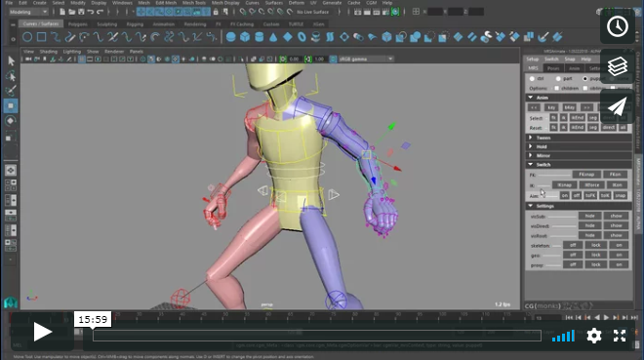Screen dimensions: 644x360
Task: Adjust the video volume bars
Action: tap(564, 336)
